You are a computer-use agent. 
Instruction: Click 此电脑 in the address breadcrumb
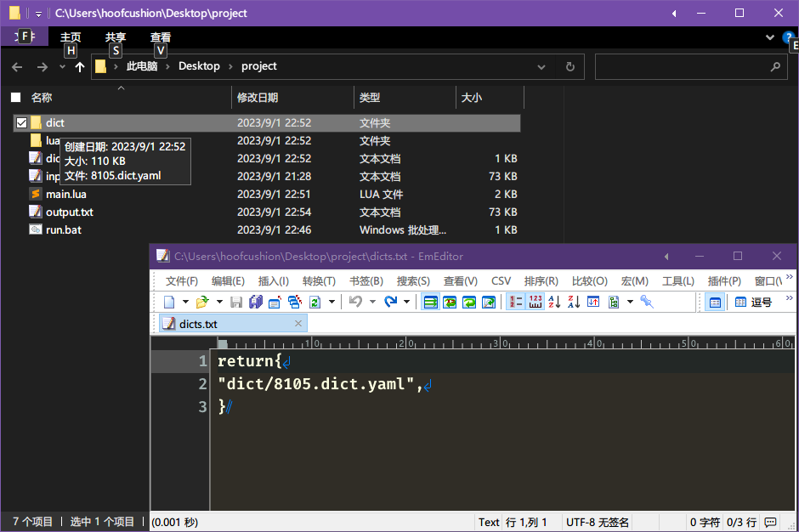142,66
